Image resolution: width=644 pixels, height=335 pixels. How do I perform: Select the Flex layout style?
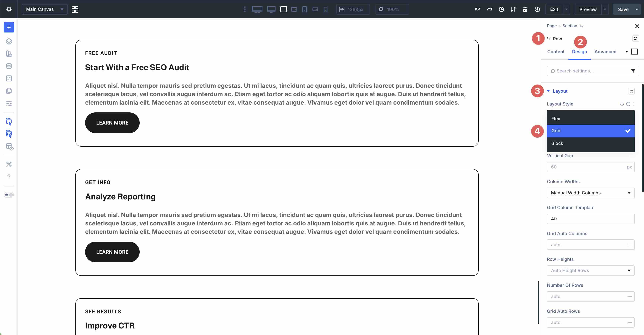(x=590, y=119)
